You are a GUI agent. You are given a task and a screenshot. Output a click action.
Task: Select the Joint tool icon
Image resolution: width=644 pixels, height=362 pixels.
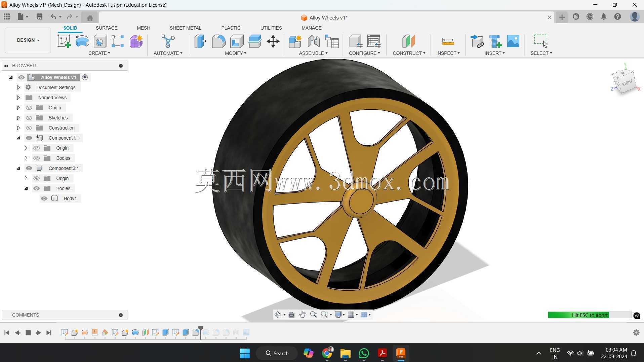click(x=313, y=41)
